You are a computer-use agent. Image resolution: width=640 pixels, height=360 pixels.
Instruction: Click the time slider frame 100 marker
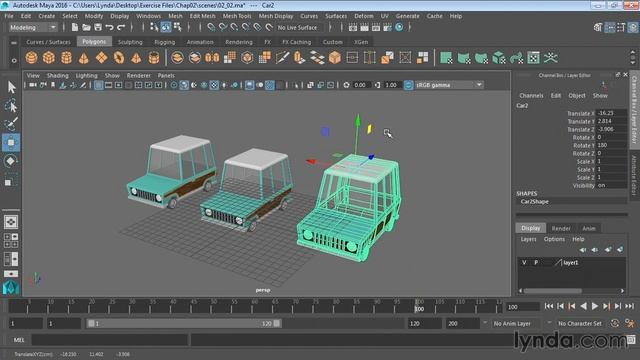(x=419, y=306)
